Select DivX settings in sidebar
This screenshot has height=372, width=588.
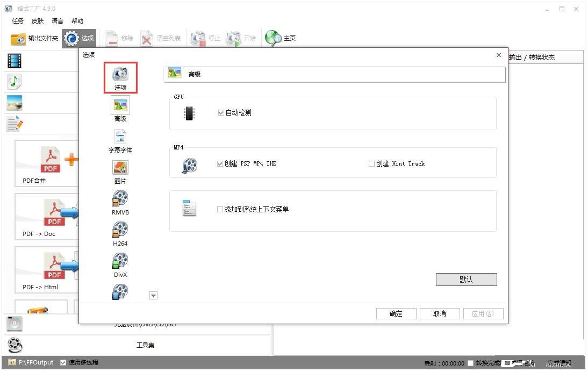pyautogui.click(x=120, y=265)
